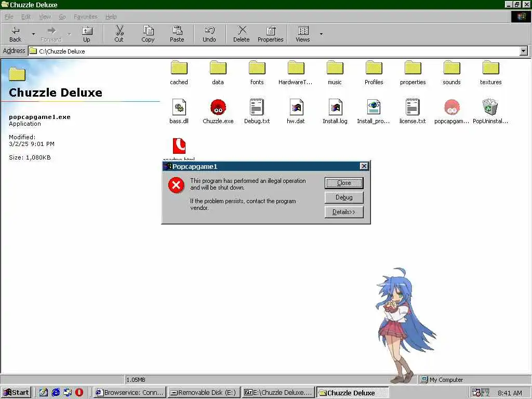Select the sounds folder
Screen dimensions: 532x399
pos(451,73)
